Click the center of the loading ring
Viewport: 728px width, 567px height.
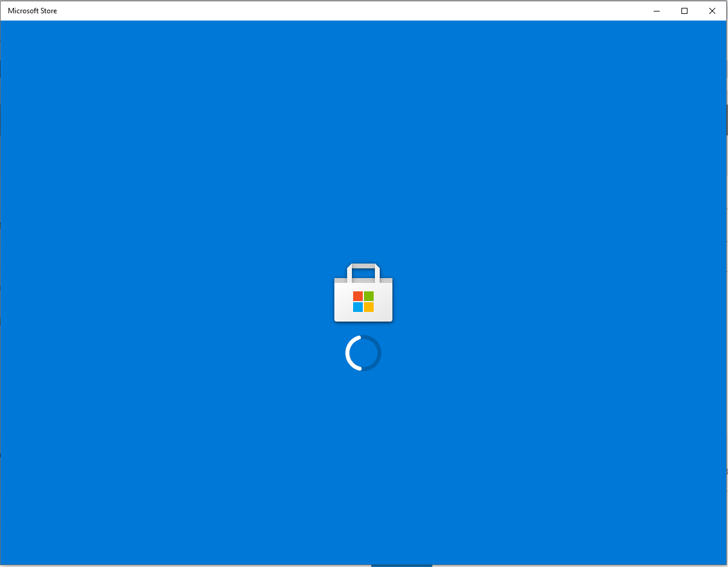[x=363, y=353]
